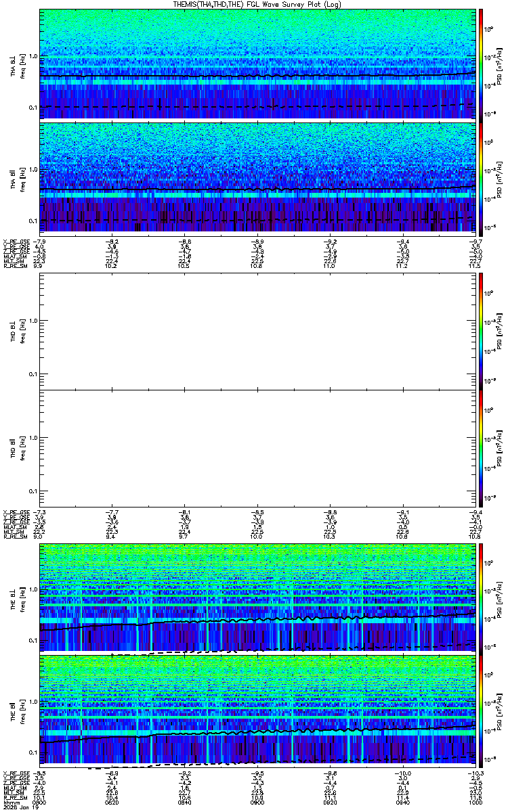This screenshot has height=812, width=508.
Task: Click the color bar beside empty THD B-perpendicular panel
Action: click(480, 331)
